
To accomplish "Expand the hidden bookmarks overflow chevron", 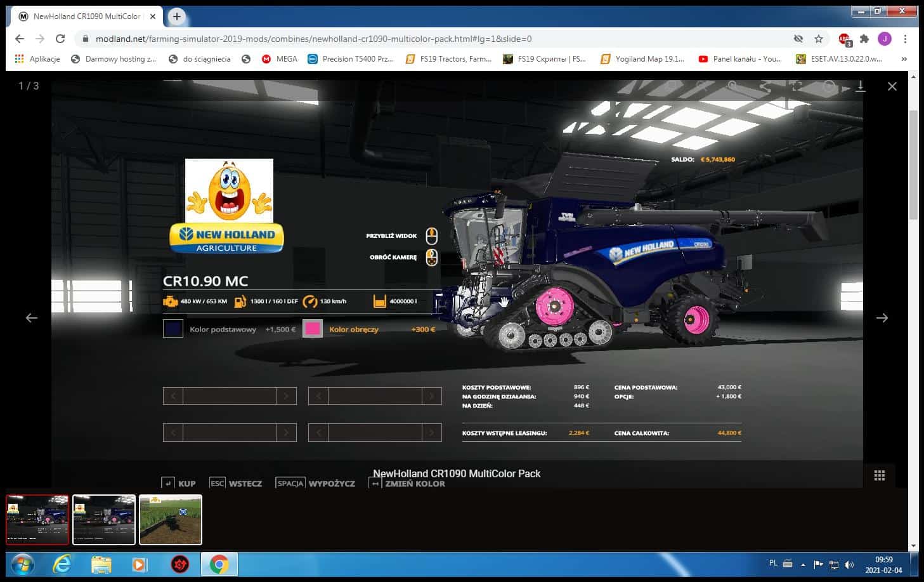I will click(x=904, y=59).
